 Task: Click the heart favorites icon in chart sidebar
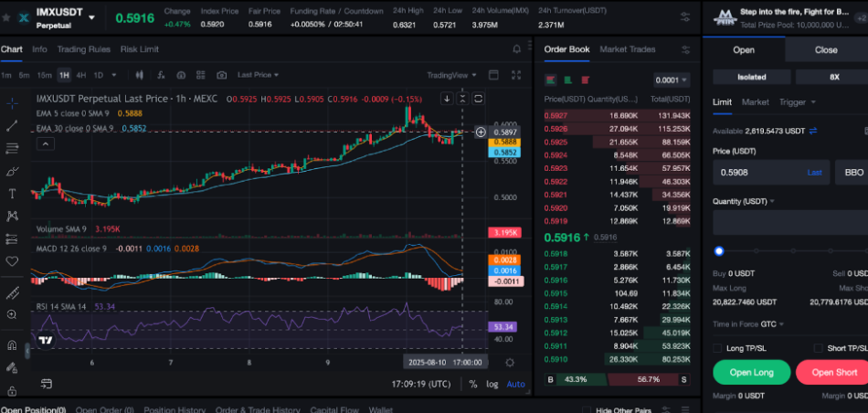12,261
